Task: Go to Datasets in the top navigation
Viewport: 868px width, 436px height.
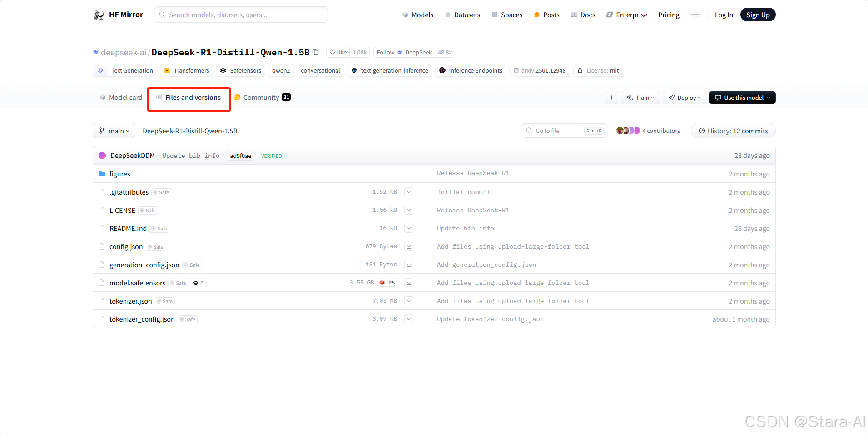Action: (462, 15)
